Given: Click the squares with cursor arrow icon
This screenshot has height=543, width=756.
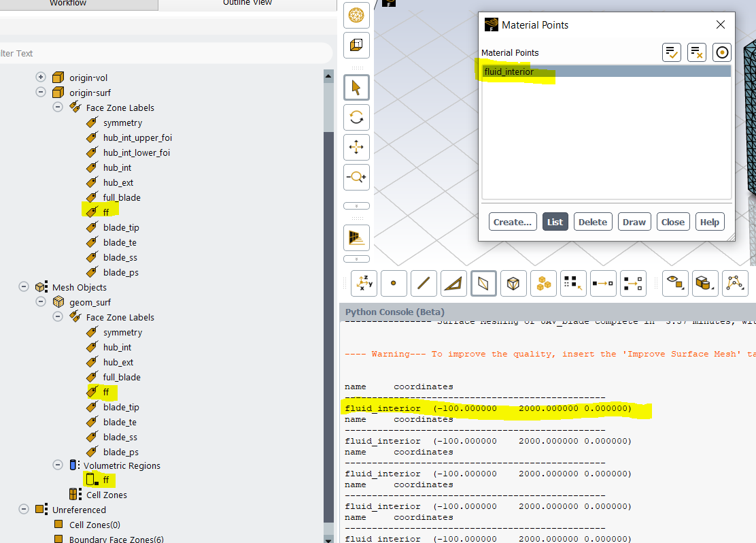Looking at the screenshot, I should point(573,283).
